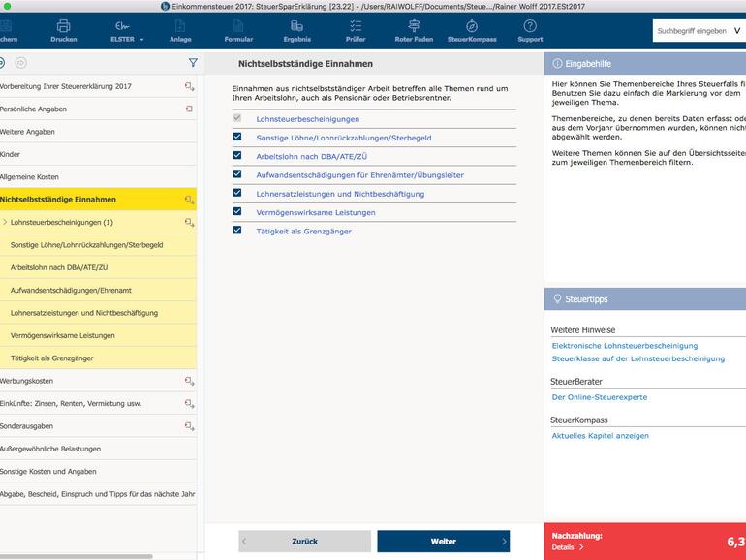Click the Support question mark icon

pyautogui.click(x=530, y=26)
